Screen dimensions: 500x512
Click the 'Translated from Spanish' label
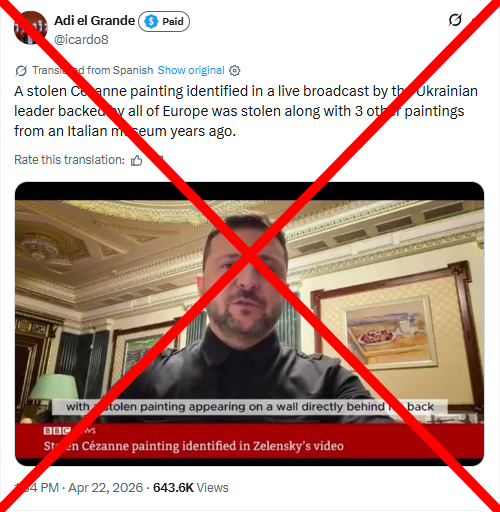93,70
